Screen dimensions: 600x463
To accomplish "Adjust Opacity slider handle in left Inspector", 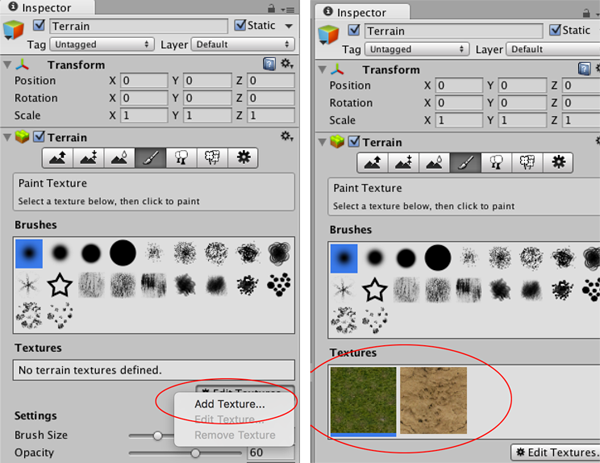I will pos(195,453).
